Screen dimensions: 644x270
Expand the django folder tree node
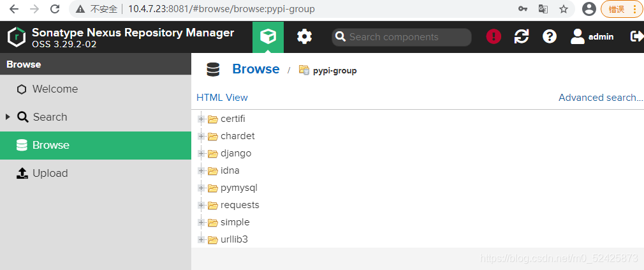coord(201,153)
